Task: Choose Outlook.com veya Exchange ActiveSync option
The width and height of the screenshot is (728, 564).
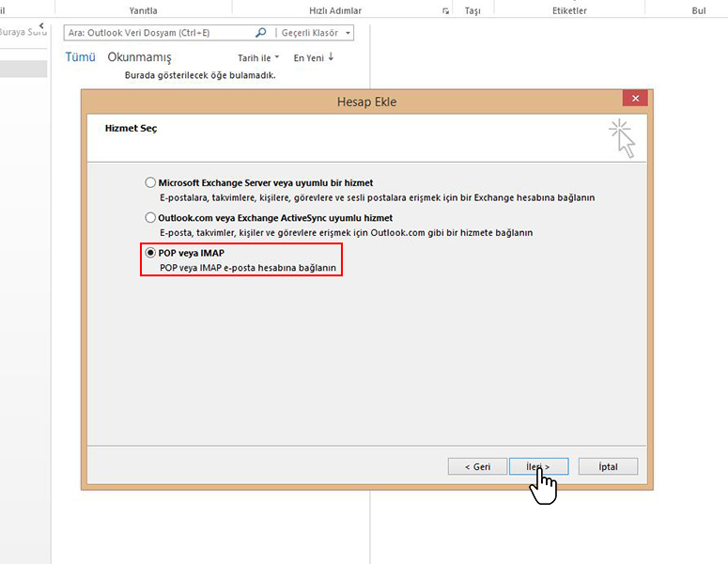Action: (x=150, y=217)
